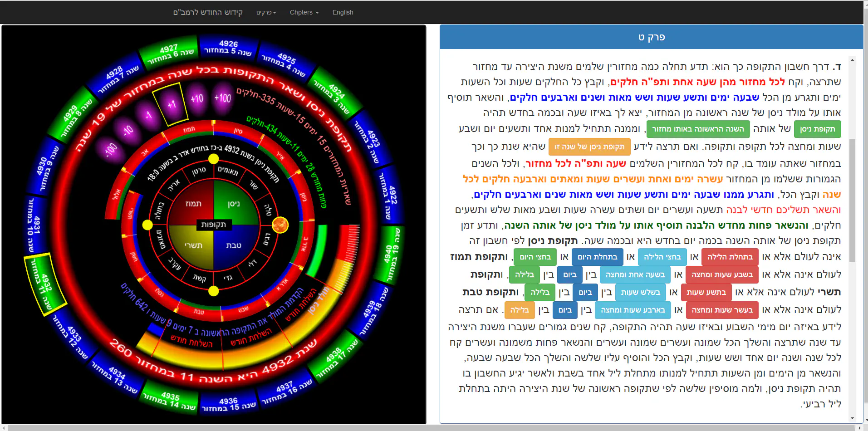Screen dimensions: 868x431
Task: Click the green תקופת ניסן button
Action: (817, 129)
